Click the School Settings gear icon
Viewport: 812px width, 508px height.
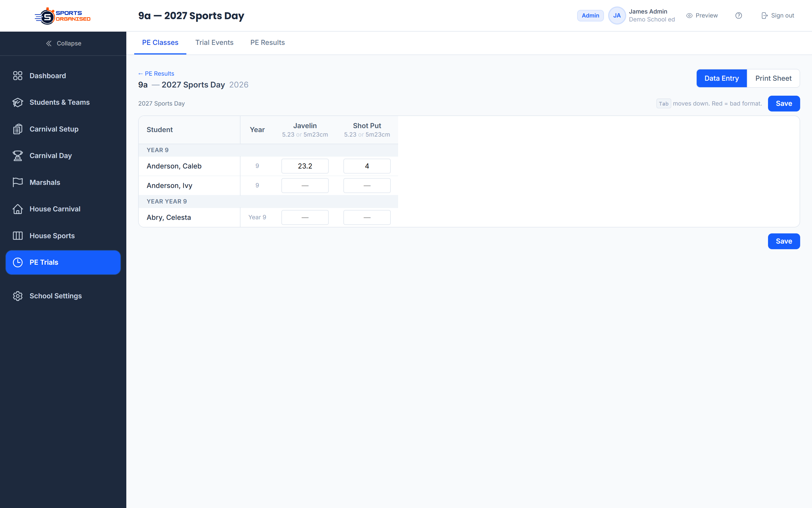[x=18, y=296]
